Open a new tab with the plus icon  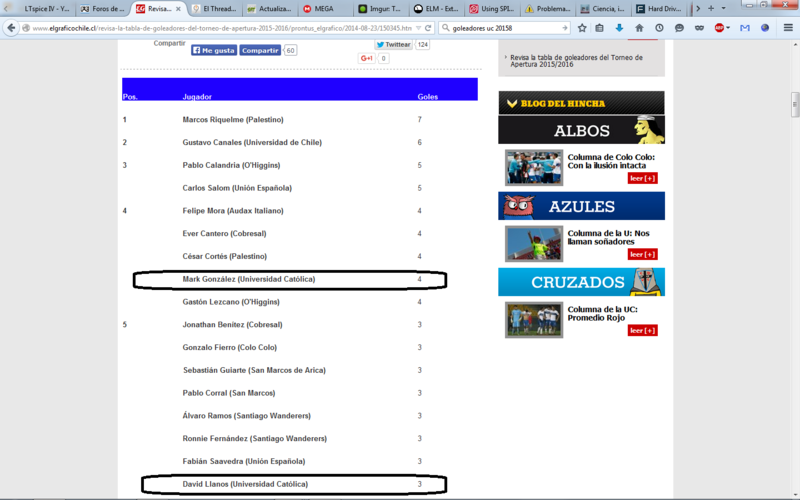click(711, 8)
